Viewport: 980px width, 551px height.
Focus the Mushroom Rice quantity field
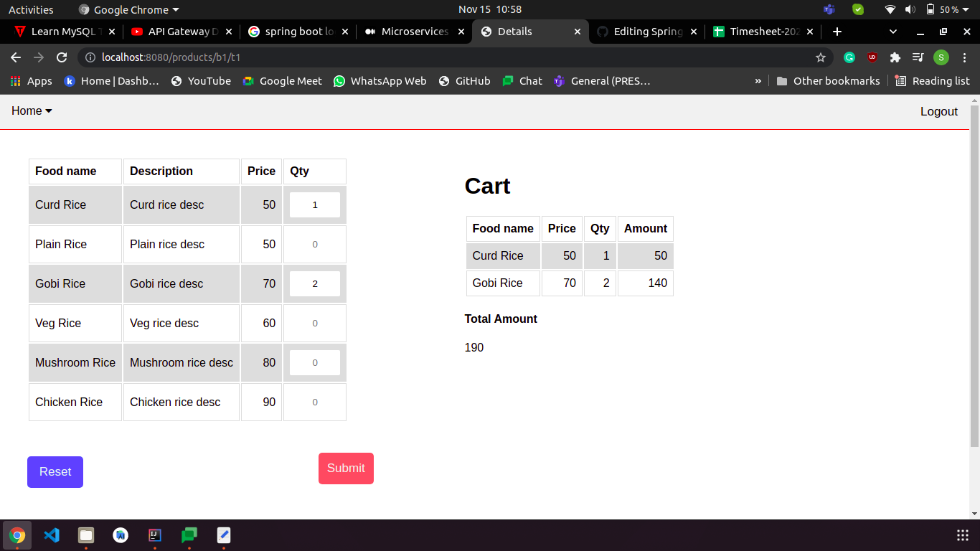click(x=315, y=362)
